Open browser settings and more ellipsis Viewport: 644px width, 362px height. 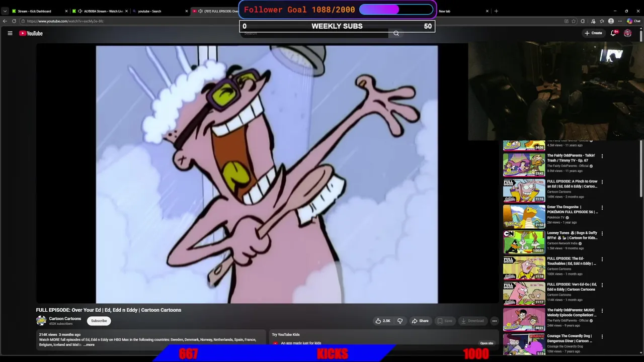pos(620,21)
